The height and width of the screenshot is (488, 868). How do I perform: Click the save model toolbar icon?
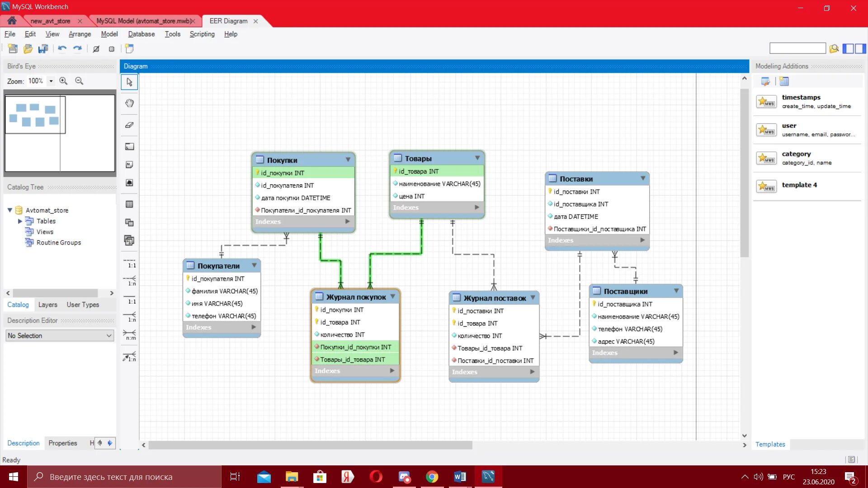[43, 49]
